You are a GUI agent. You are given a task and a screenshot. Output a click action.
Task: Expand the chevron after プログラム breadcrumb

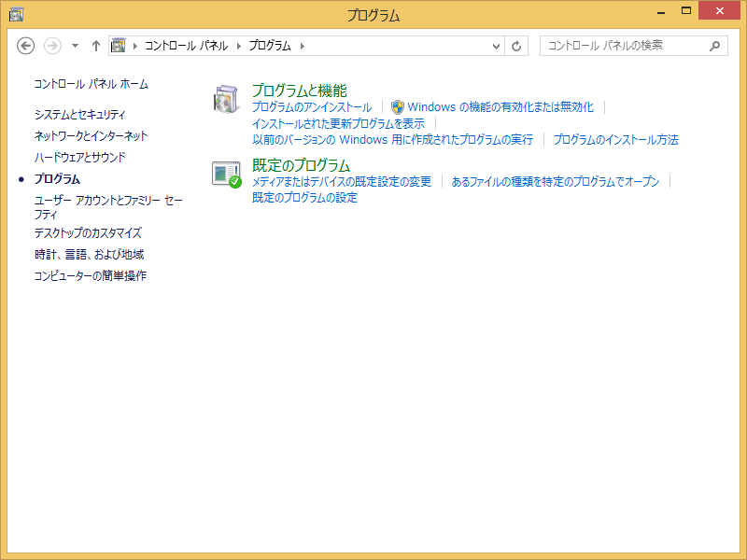[302, 46]
